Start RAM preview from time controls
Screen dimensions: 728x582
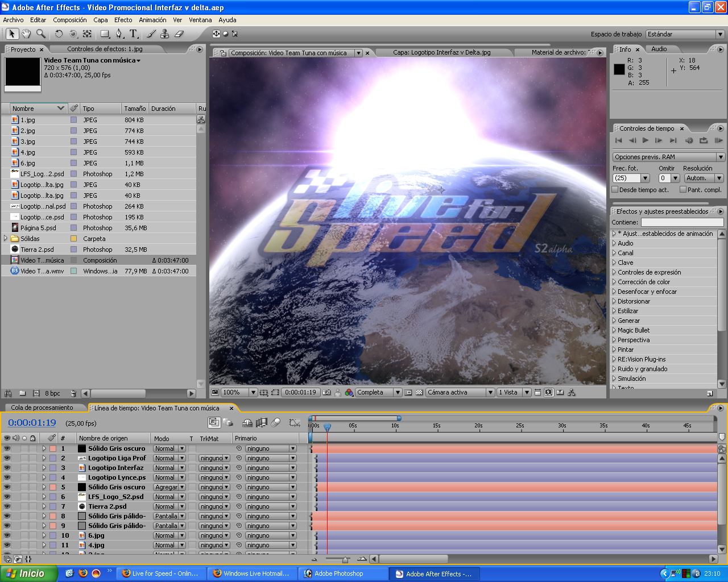click(718, 140)
